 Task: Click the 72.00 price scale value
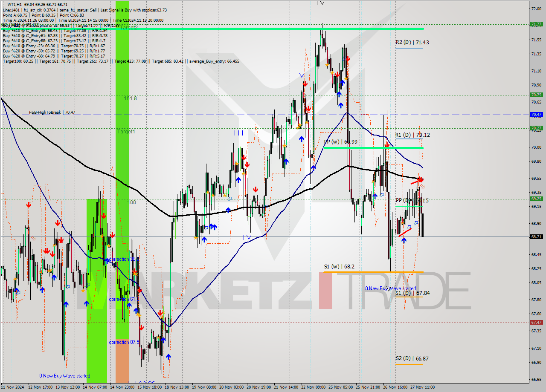point(536,9)
